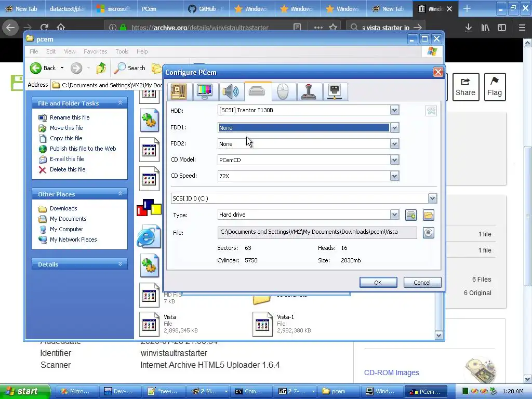Screen dimensions: 532x399
Task: Open the File menu in pcem Explorer window
Action: [34, 51]
